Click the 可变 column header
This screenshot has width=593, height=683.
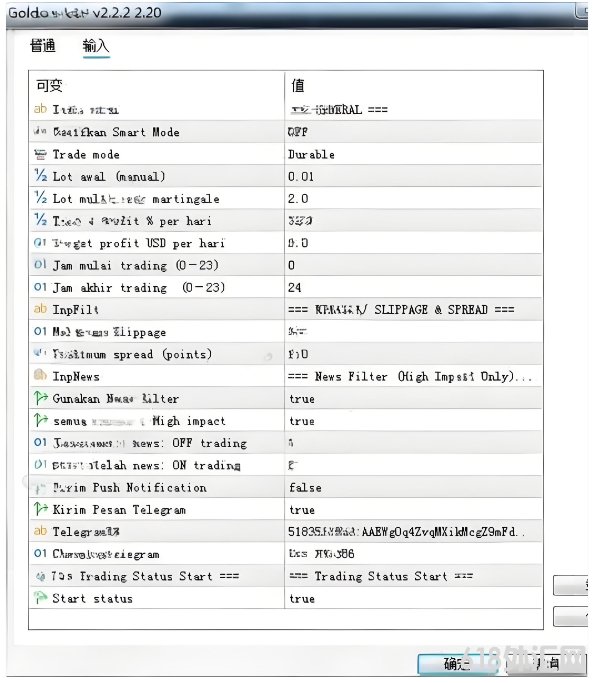tap(49, 85)
